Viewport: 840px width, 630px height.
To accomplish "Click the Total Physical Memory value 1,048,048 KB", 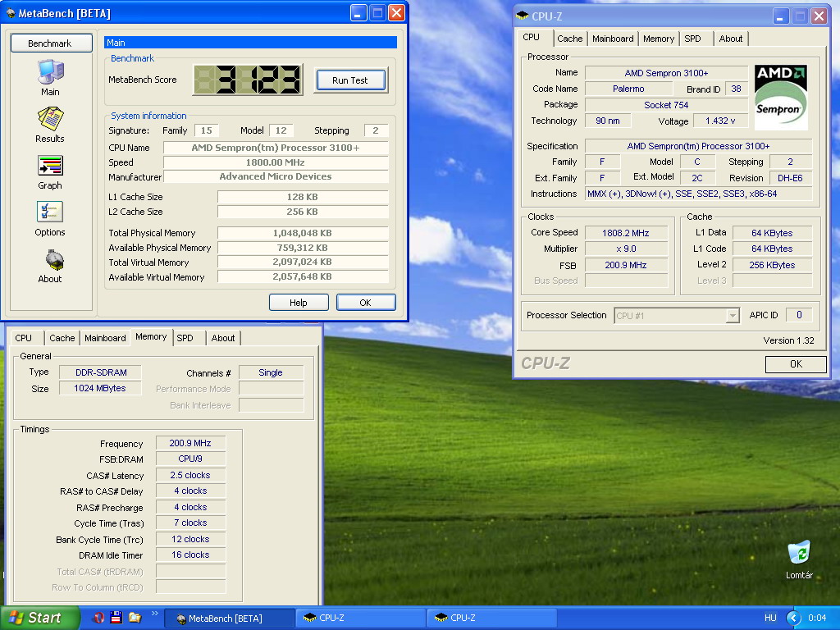I will tap(303, 233).
